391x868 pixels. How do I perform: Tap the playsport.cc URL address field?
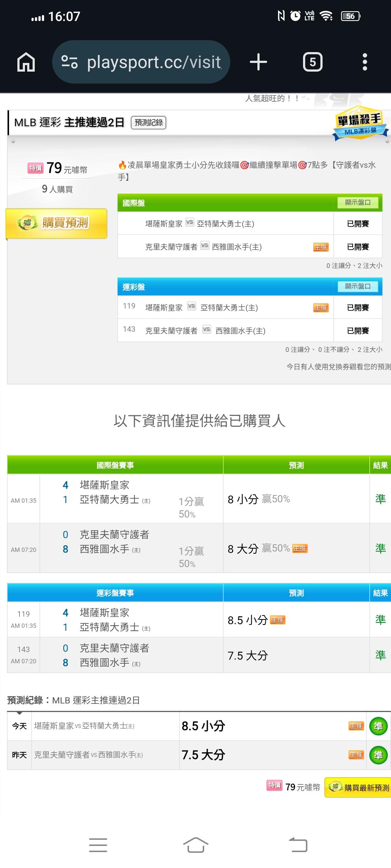154,62
